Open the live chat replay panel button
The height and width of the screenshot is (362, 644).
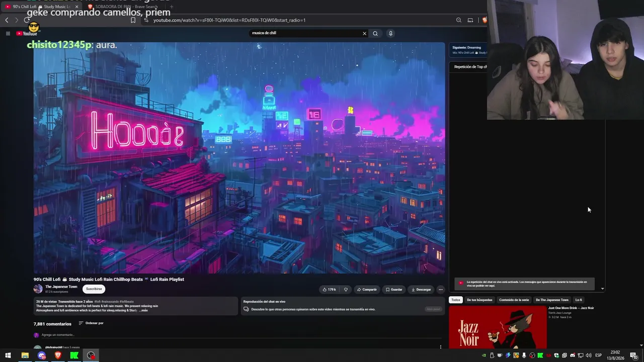pyautogui.click(x=434, y=309)
